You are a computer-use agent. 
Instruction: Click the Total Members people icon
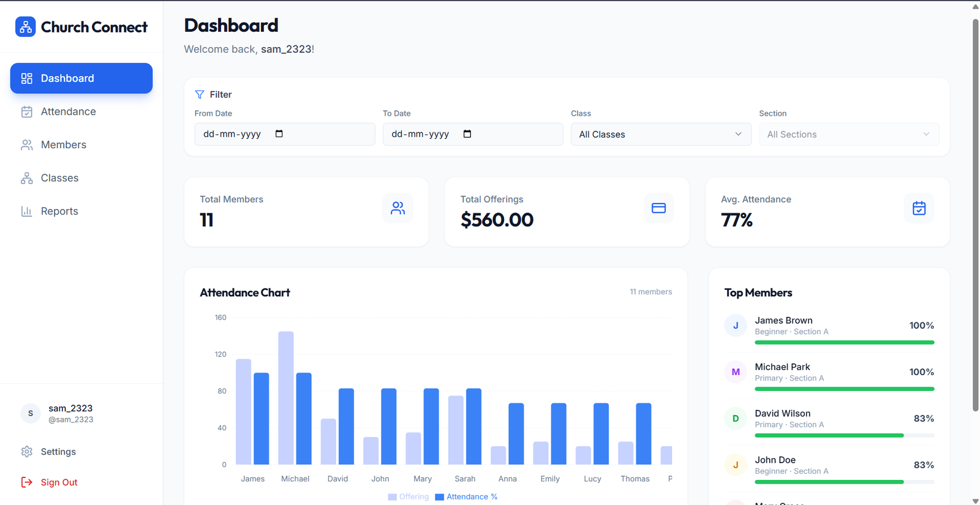(x=398, y=208)
